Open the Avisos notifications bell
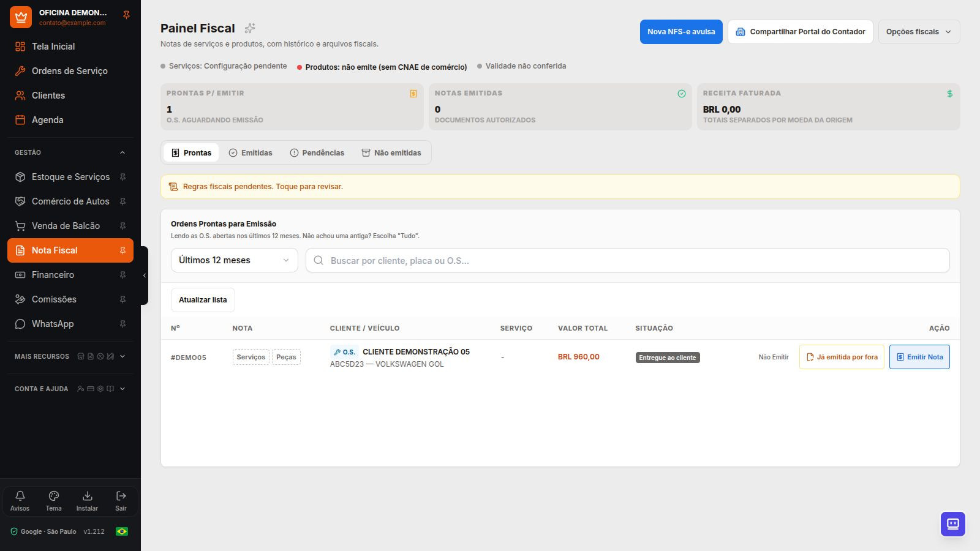980x551 pixels. tap(20, 501)
